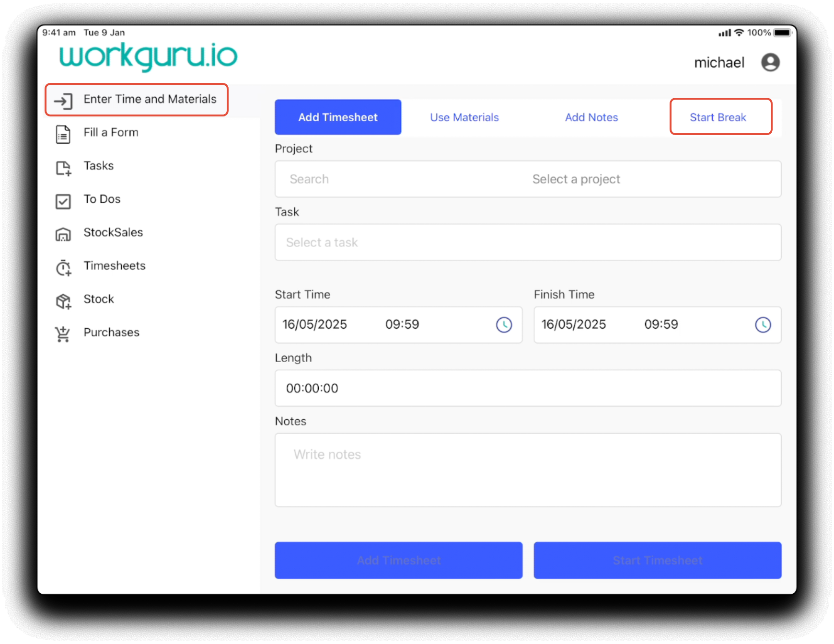Click the Wi-Fi status icon
Image resolution: width=834 pixels, height=644 pixels.
pos(739,32)
